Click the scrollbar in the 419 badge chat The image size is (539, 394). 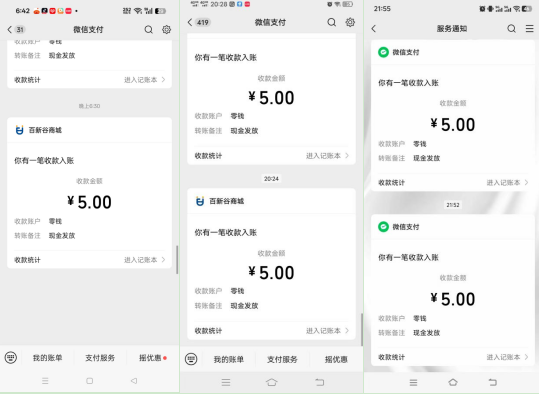pyautogui.click(x=362, y=329)
